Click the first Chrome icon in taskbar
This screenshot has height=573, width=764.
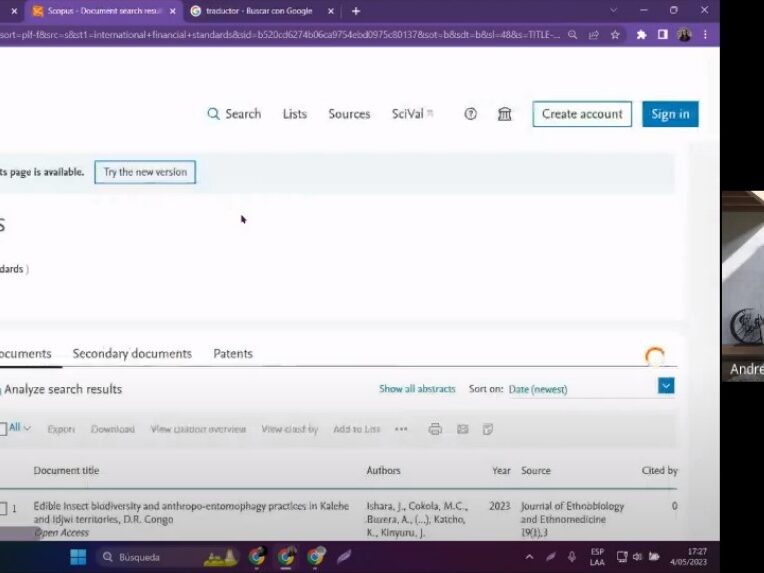click(x=257, y=556)
